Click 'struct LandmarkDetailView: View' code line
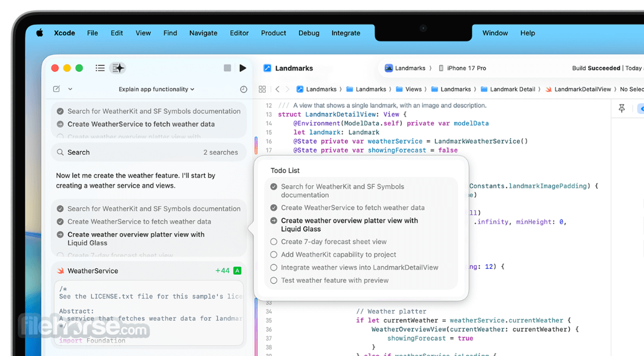 pos(342,114)
